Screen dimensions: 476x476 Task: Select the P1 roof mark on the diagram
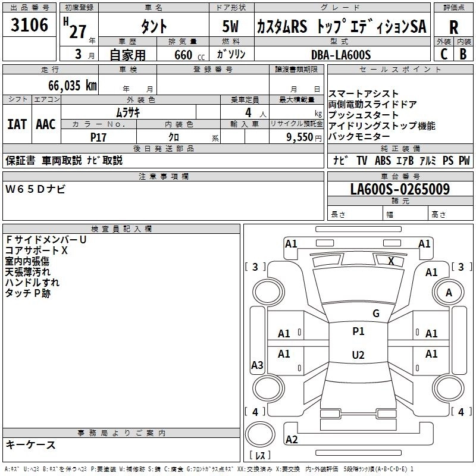point(358,331)
